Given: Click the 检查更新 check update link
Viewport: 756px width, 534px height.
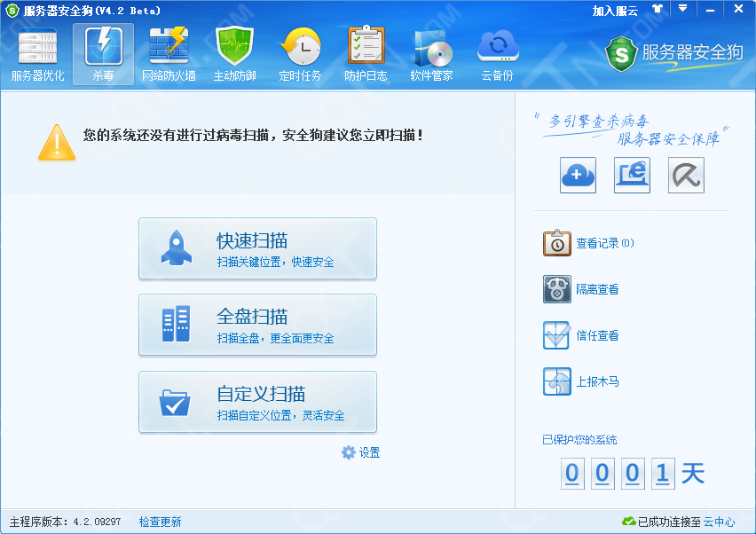Looking at the screenshot, I should pyautogui.click(x=160, y=522).
